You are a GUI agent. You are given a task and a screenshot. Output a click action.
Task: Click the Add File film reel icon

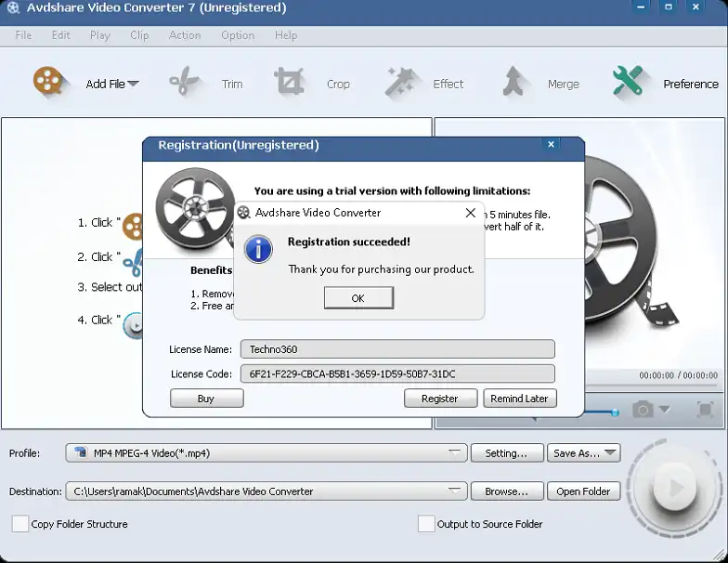[x=51, y=83]
